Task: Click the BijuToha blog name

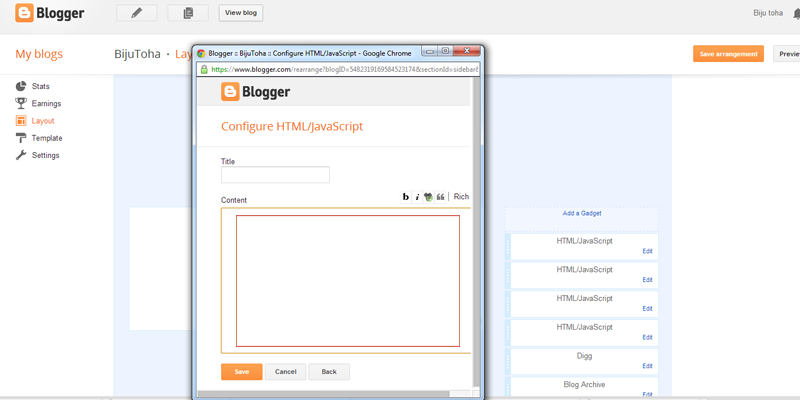Action: coord(137,54)
